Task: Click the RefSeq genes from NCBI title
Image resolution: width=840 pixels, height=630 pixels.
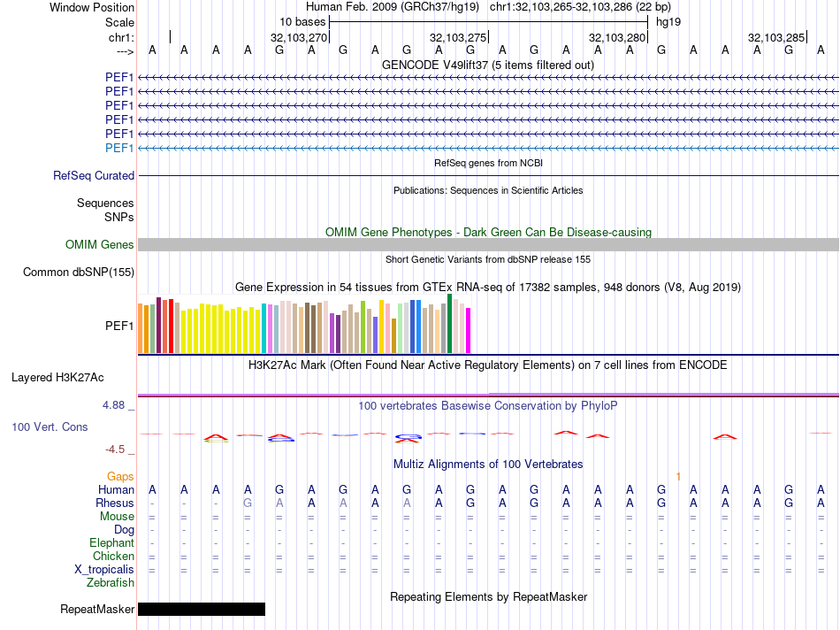Action: [488, 163]
